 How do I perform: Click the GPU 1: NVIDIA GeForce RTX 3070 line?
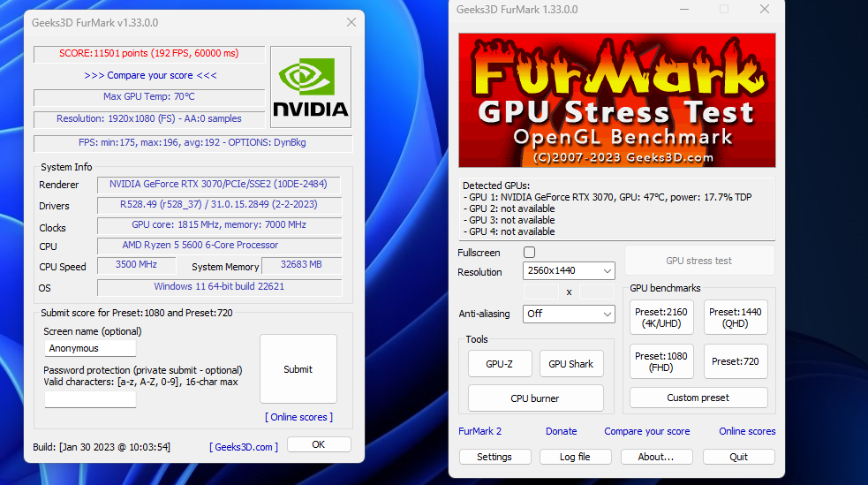(608, 197)
